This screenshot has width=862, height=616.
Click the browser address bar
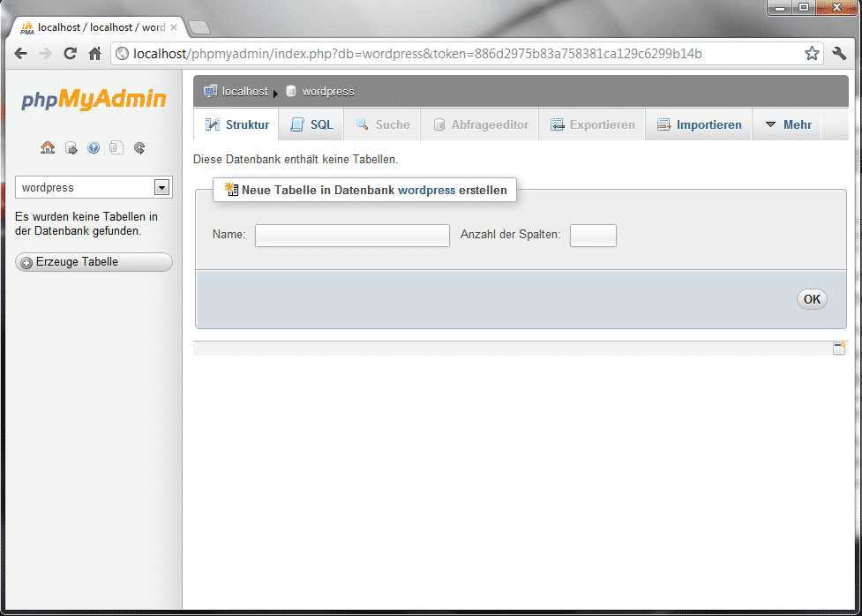pyautogui.click(x=468, y=53)
